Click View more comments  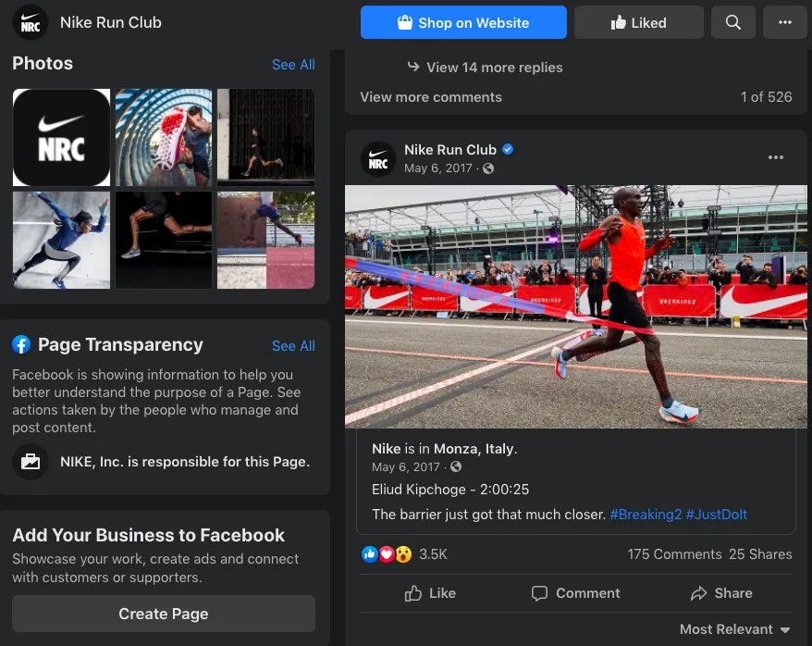coord(431,96)
